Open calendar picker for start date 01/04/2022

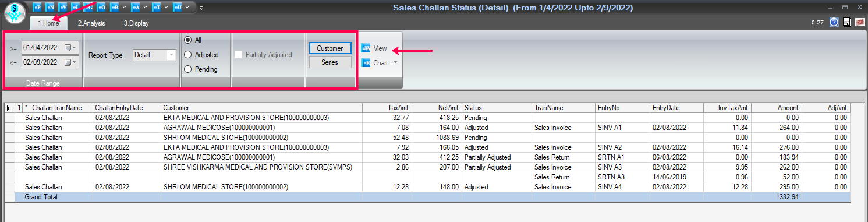pos(69,48)
